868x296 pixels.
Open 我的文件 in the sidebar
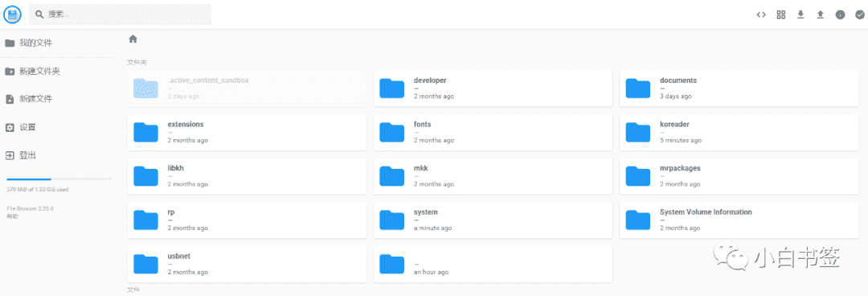click(56, 43)
